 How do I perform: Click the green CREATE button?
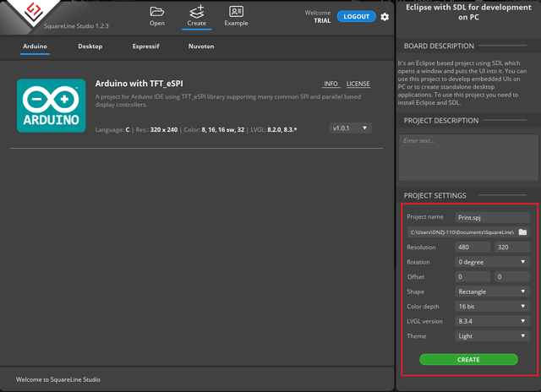pyautogui.click(x=468, y=360)
